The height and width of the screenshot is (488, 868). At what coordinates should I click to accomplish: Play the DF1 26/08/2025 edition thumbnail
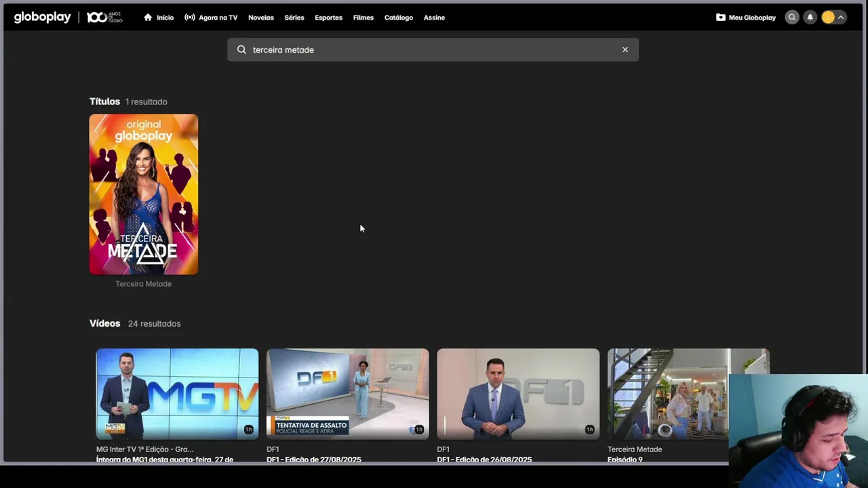[x=518, y=394]
